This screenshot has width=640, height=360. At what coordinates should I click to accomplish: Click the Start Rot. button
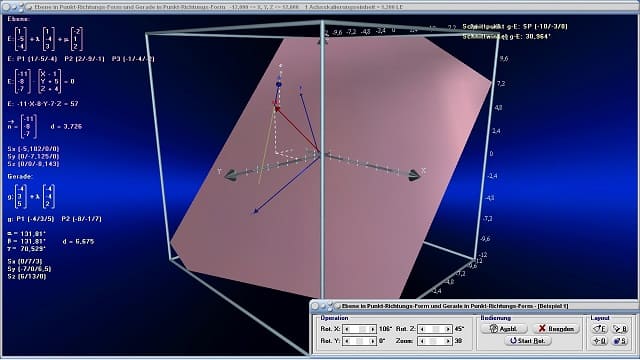click(527, 341)
